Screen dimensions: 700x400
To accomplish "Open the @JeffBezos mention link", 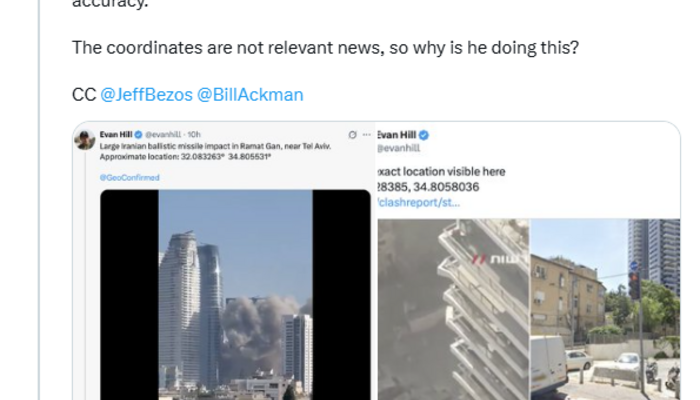I will [146, 95].
